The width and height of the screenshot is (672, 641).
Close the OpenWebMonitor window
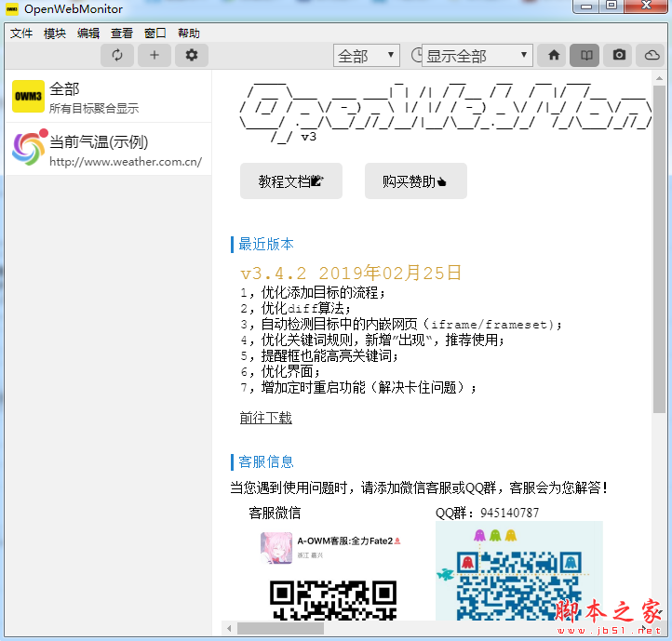tap(646, 6)
